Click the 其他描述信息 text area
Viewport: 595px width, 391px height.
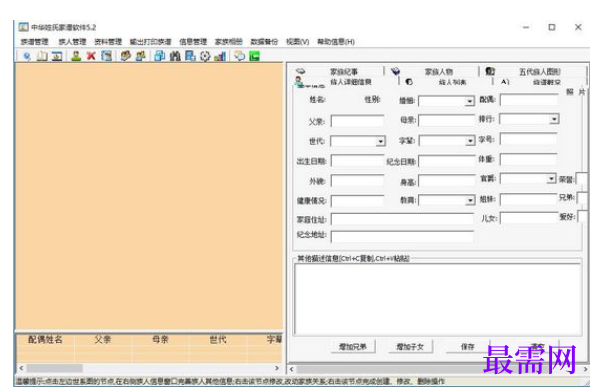click(438, 299)
